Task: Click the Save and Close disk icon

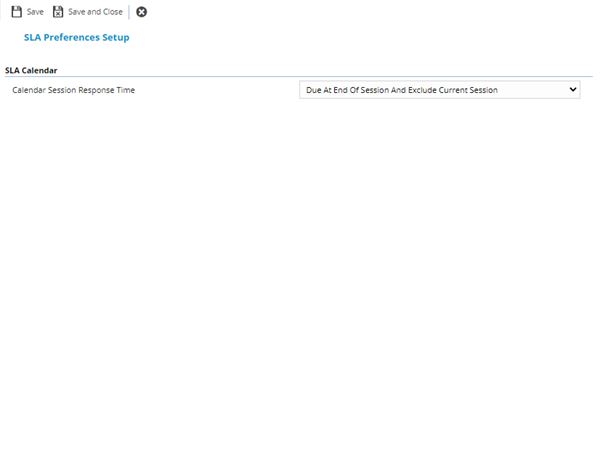Action: [x=58, y=12]
